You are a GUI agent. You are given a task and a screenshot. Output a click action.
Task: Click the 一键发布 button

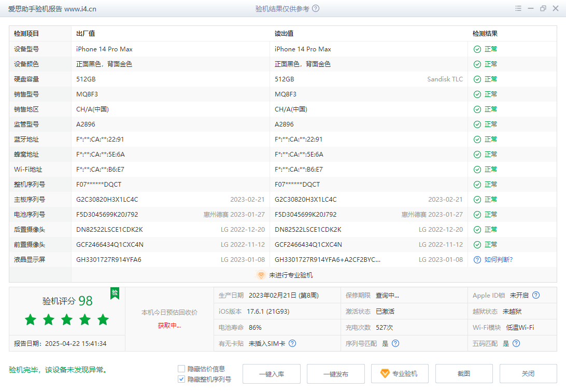point(336,373)
